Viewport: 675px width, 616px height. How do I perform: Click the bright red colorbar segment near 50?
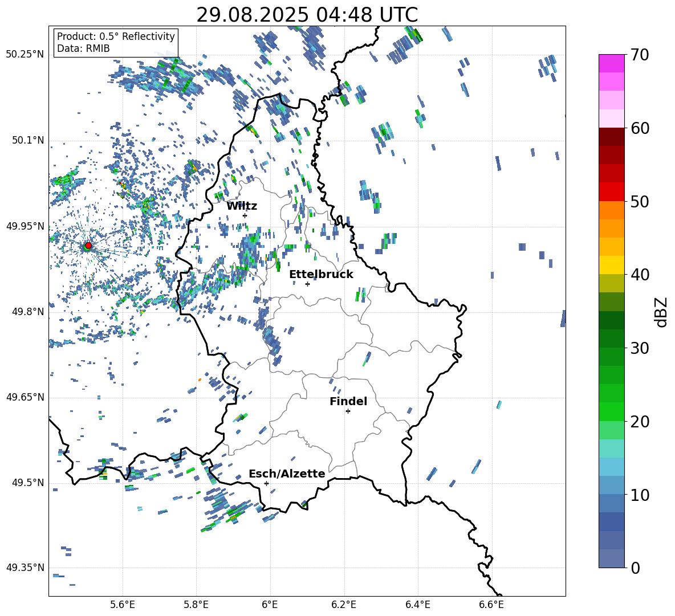click(x=611, y=192)
